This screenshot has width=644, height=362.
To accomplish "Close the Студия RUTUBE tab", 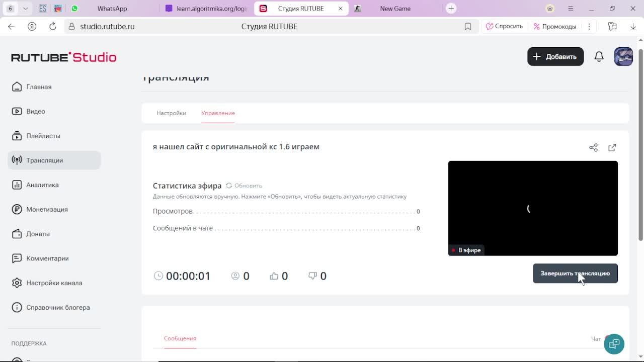I will [x=341, y=9].
